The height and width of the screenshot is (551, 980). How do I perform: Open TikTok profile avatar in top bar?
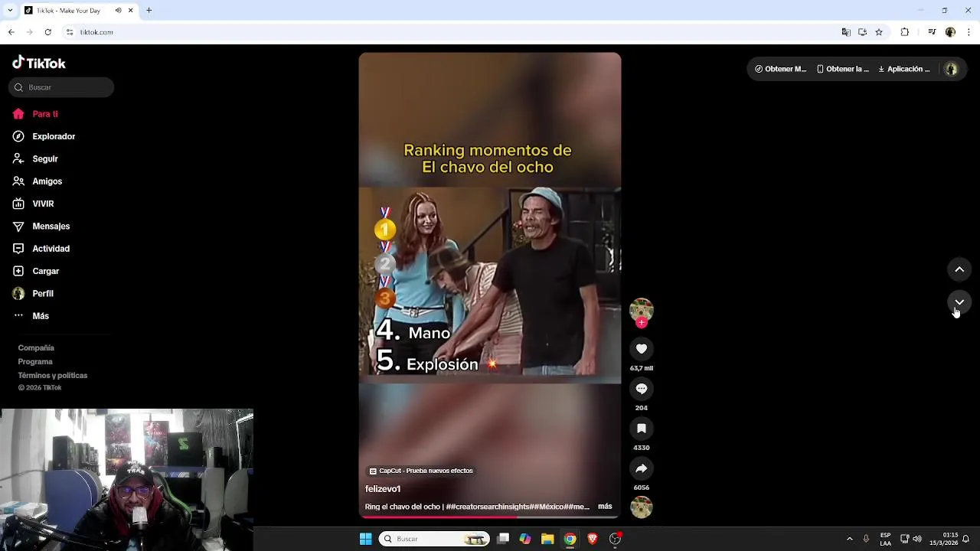(x=951, y=69)
